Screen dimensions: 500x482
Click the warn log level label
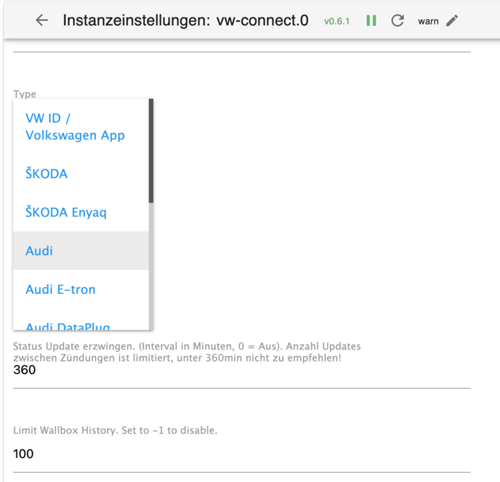pos(428,21)
